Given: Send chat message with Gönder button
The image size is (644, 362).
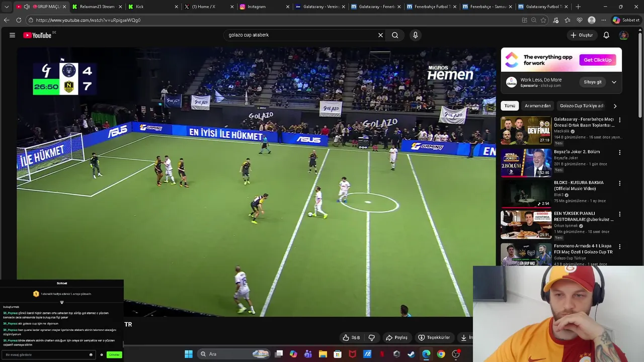Looking at the screenshot, I should tap(114, 355).
